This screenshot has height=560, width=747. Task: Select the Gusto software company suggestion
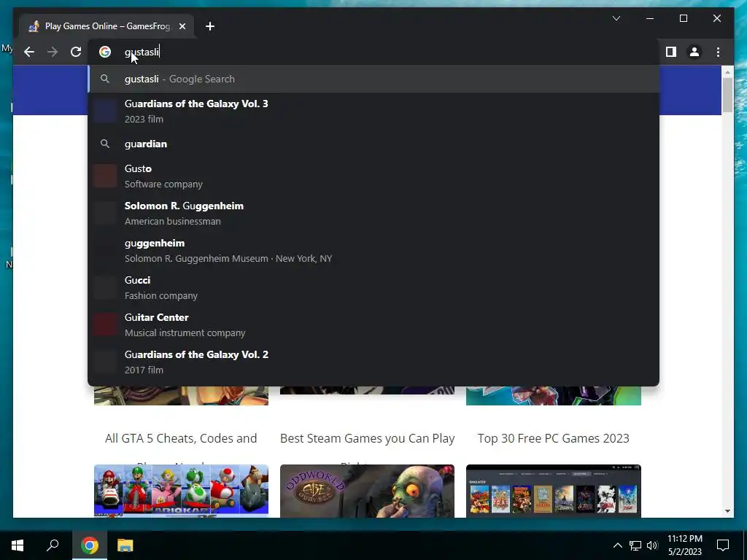(373, 176)
